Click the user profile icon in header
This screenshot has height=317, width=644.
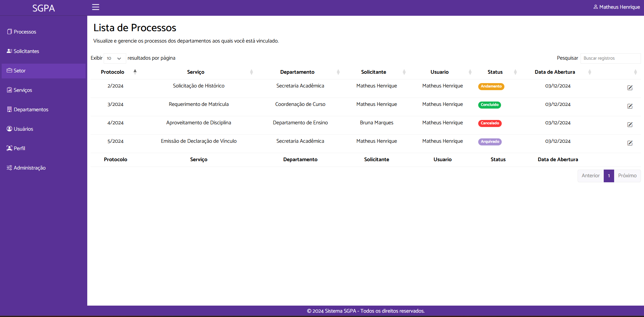pos(596,7)
